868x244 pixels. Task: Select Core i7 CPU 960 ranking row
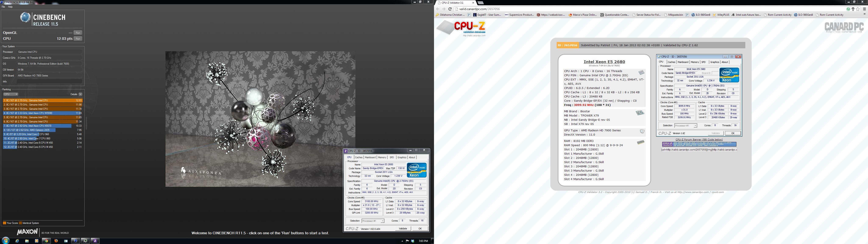[x=42, y=134]
